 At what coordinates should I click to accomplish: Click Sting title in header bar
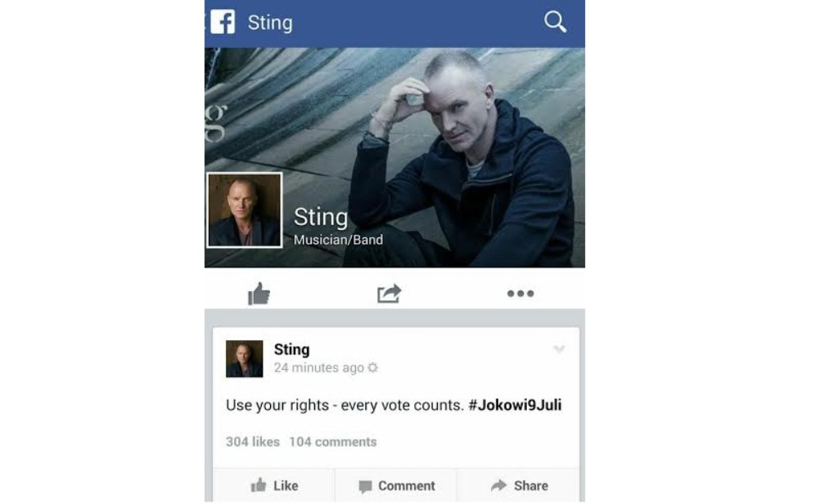[270, 23]
